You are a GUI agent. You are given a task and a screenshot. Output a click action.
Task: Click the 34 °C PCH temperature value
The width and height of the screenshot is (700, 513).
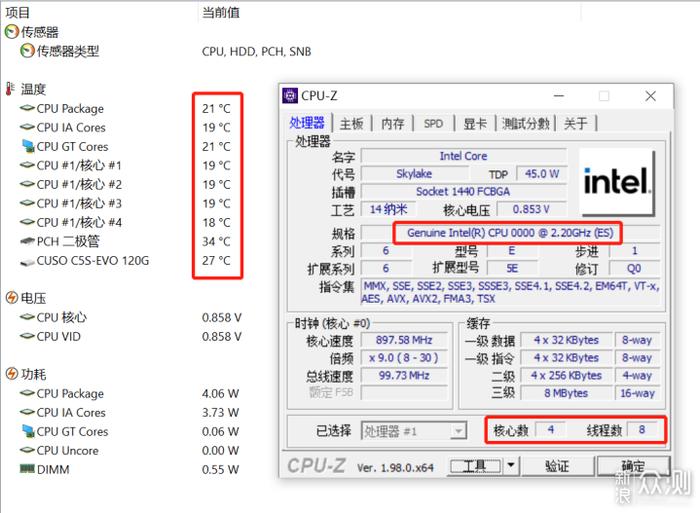click(216, 242)
